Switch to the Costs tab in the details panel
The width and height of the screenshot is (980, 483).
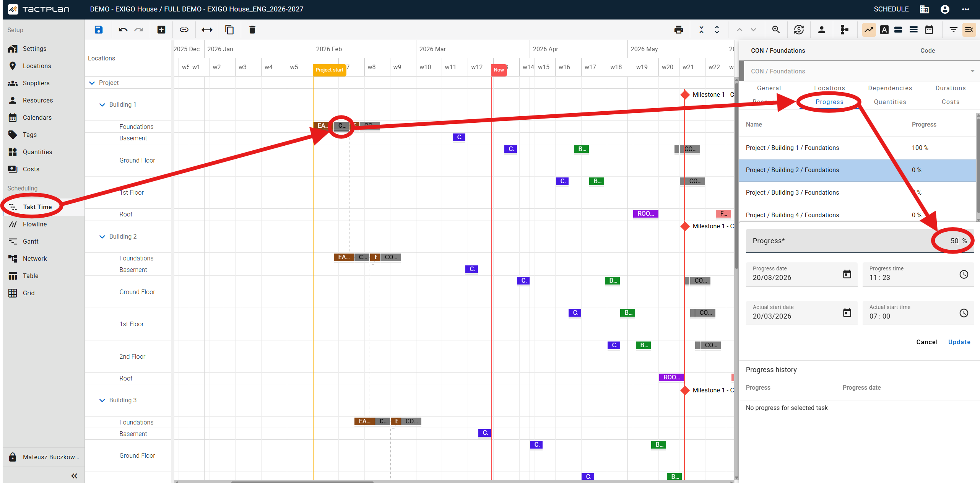click(x=951, y=102)
